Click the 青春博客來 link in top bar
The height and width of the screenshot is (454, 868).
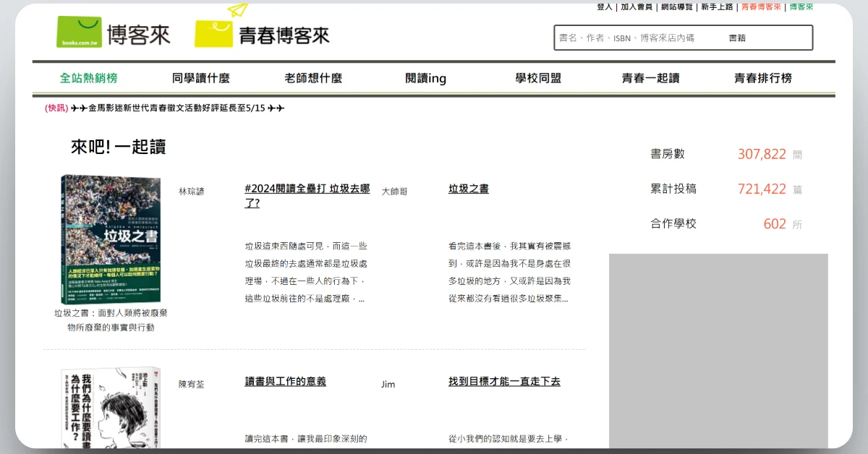761,7
